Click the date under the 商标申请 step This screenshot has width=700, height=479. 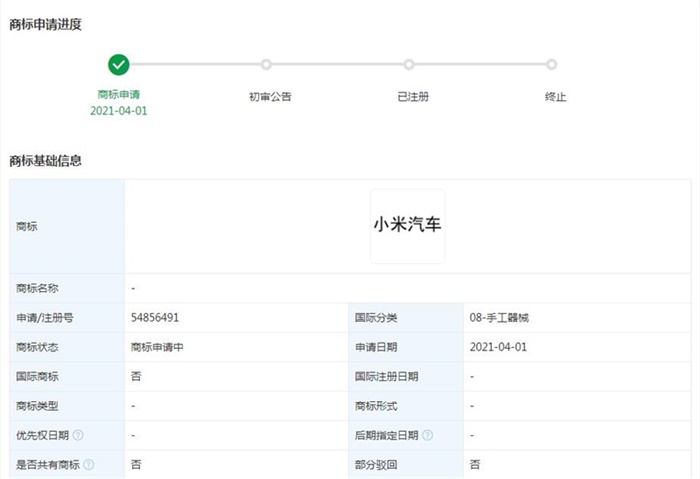tap(119, 111)
